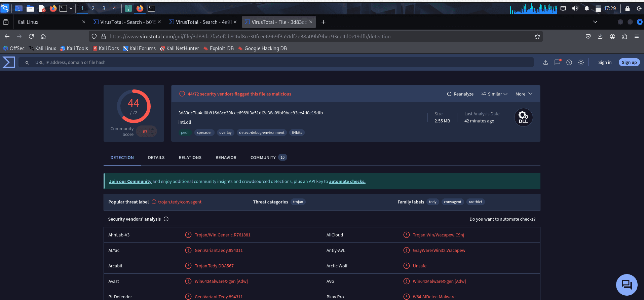Expand the Similar dropdown
The width and height of the screenshot is (644, 300).
(x=494, y=94)
